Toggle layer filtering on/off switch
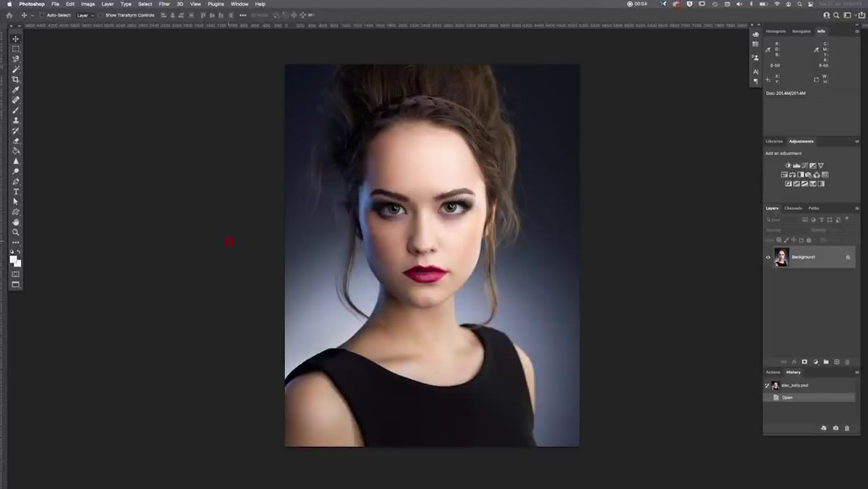The image size is (868, 489). 848,220
